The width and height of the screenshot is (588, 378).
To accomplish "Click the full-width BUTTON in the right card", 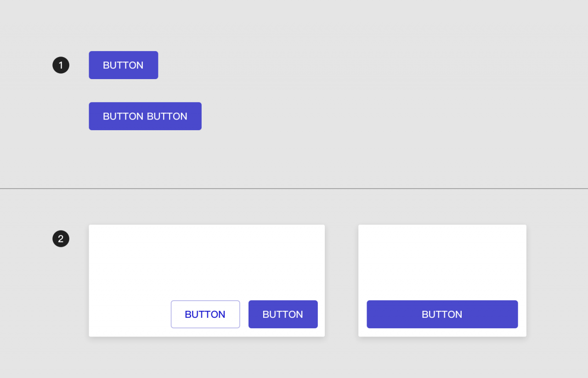I will (x=442, y=315).
